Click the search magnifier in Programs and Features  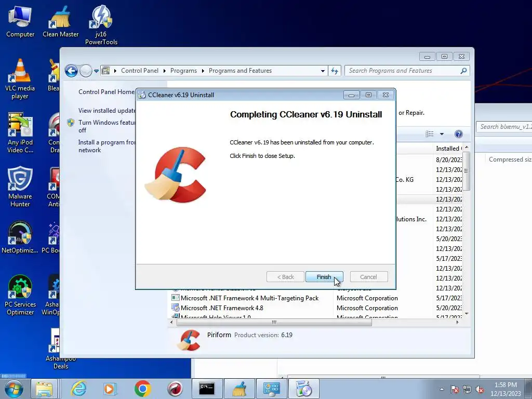(463, 71)
